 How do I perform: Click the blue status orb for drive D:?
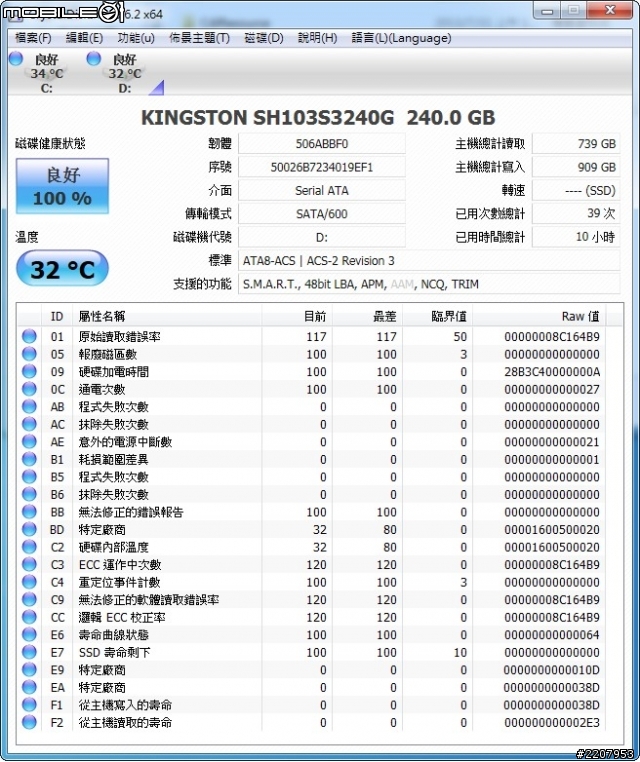tap(94, 59)
